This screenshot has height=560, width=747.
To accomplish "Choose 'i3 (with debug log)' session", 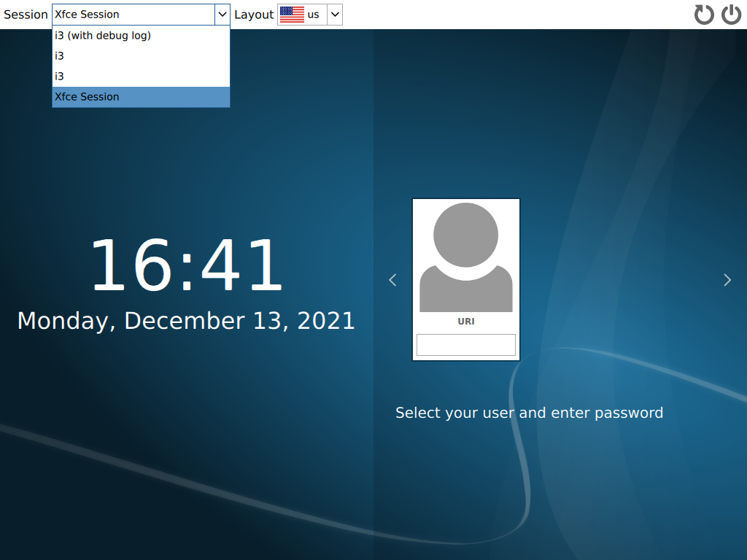I will pos(141,36).
